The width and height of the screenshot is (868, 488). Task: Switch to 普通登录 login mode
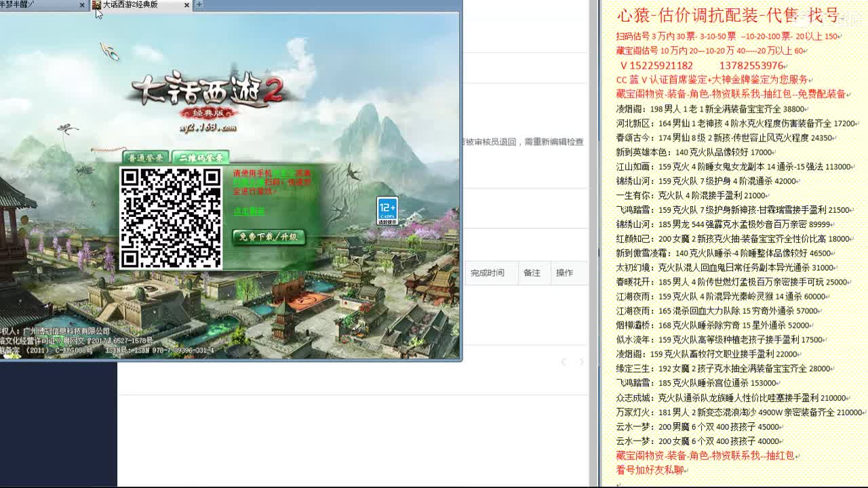146,158
